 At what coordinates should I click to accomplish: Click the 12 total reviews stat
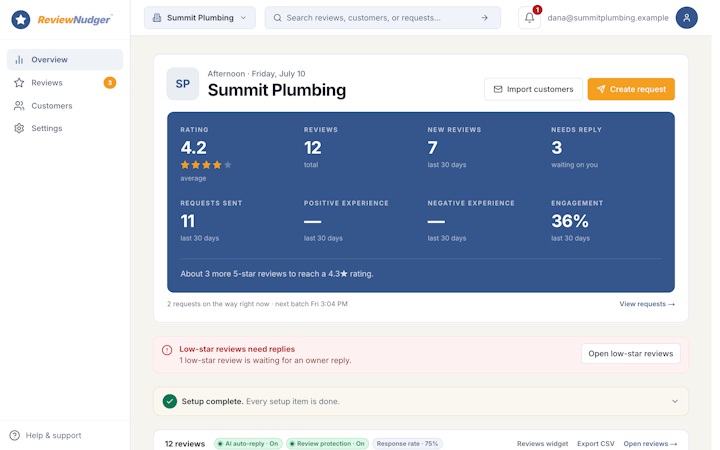coord(313,148)
